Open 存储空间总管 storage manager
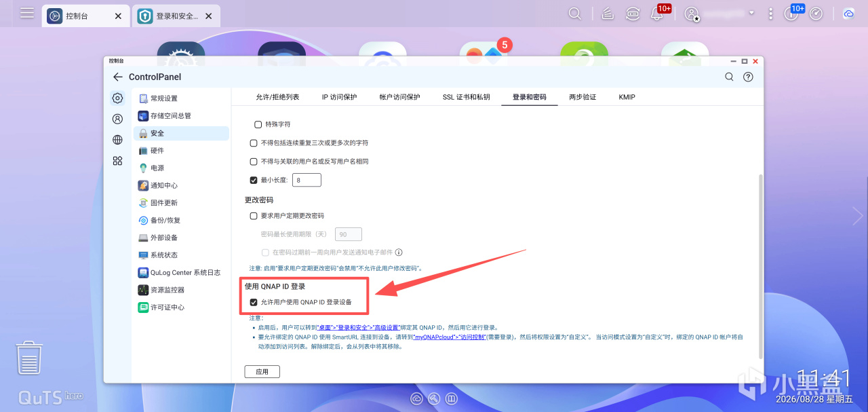The height and width of the screenshot is (412, 868). click(x=181, y=115)
